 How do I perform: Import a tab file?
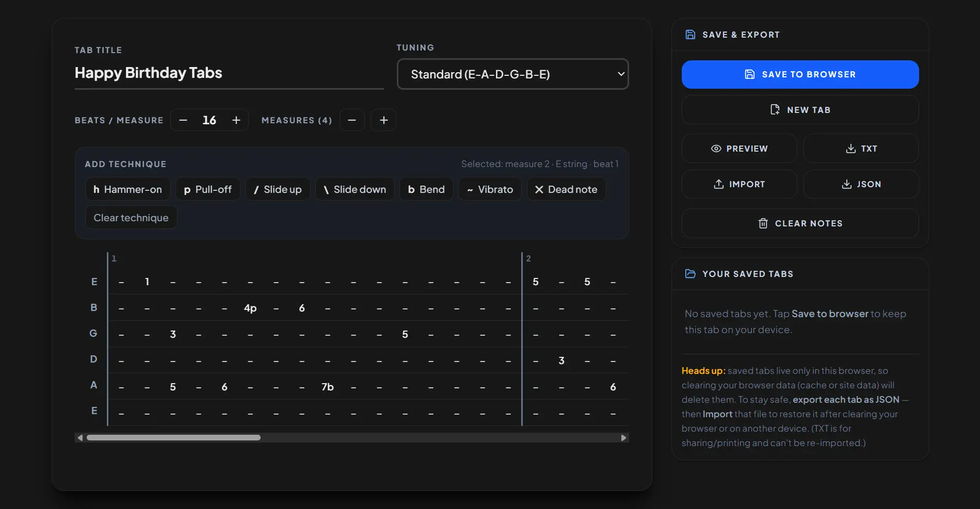[x=739, y=184]
